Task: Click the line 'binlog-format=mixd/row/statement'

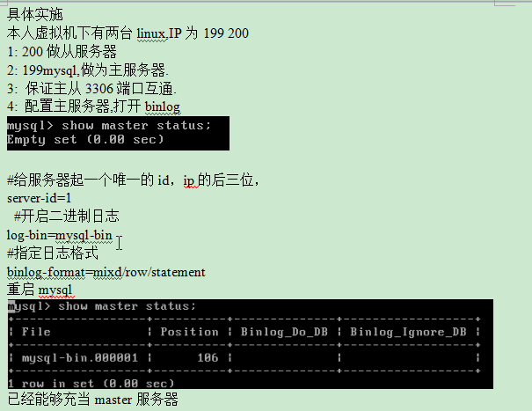Action: click(x=106, y=272)
